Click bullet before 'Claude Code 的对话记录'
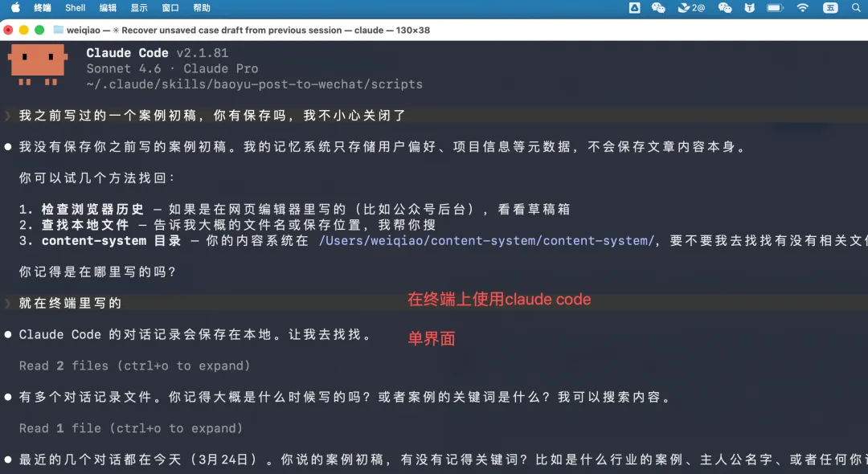Image resolution: width=868 pixels, height=474 pixels. click(8, 334)
